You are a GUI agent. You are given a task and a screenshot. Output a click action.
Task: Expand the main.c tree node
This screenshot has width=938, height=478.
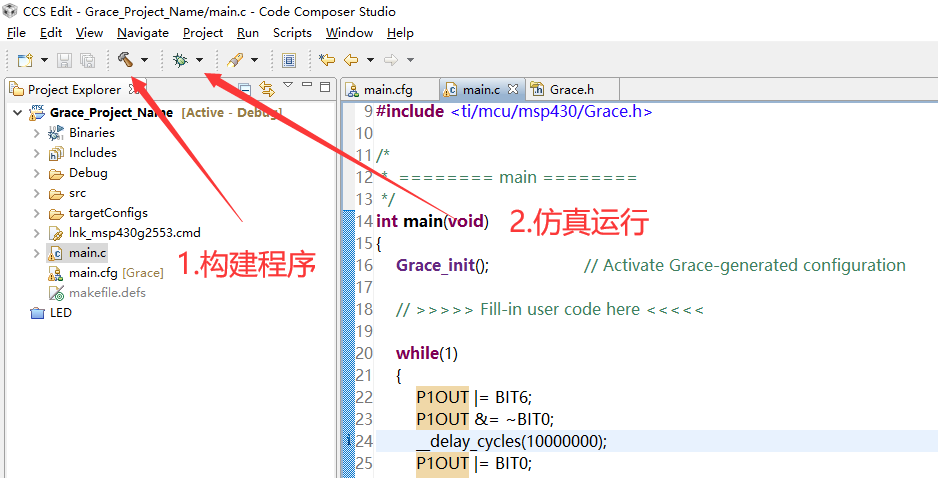(37, 254)
